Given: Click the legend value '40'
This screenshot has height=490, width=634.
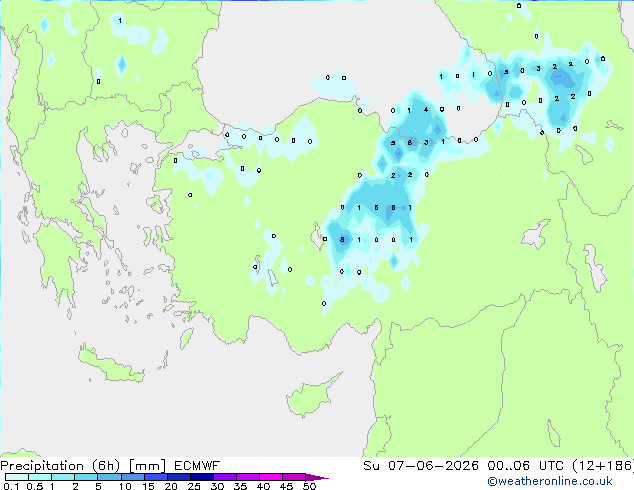Looking at the screenshot, I should (263, 486).
